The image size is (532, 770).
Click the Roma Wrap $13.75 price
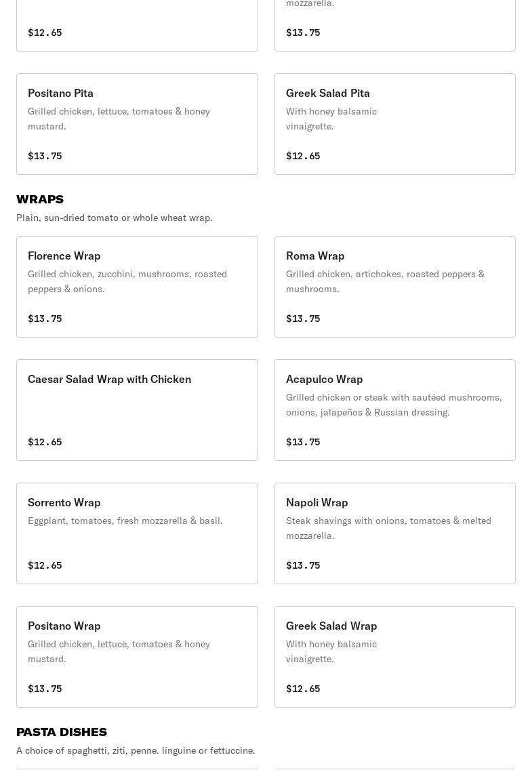click(x=303, y=319)
